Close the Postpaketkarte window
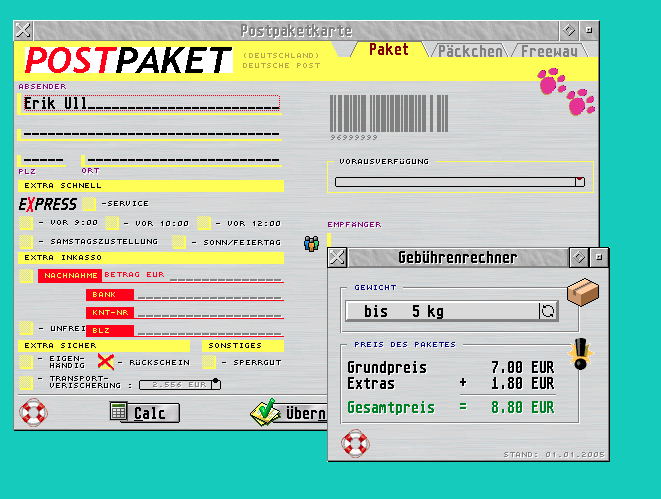 coord(23,30)
